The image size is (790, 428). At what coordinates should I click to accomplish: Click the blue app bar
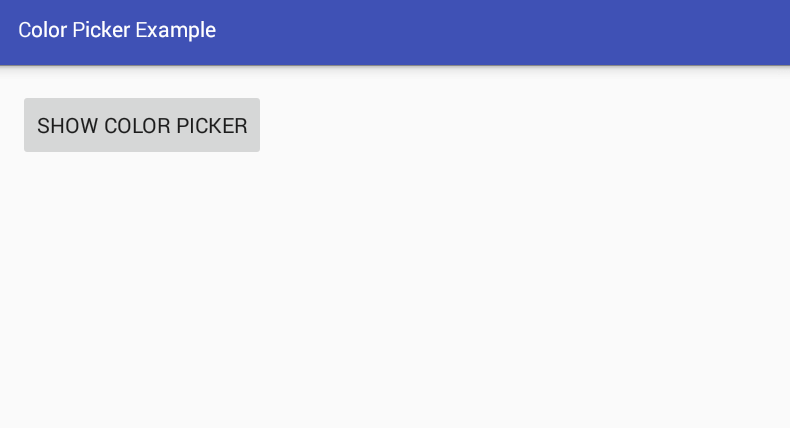(x=395, y=32)
